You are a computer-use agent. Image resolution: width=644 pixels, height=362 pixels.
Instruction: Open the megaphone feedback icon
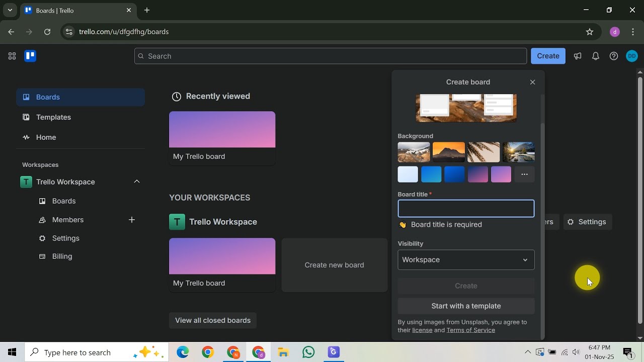pos(578,56)
